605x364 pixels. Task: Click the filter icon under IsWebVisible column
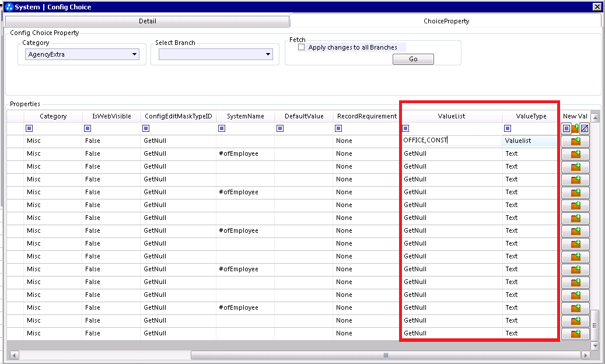coord(88,128)
